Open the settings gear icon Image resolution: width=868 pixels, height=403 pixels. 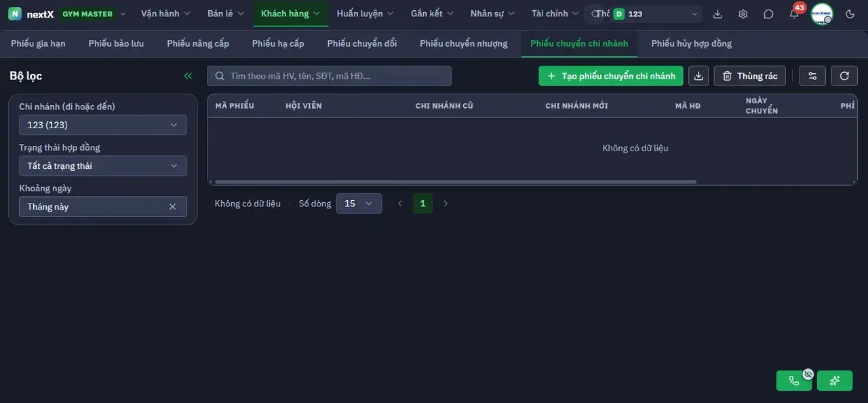[743, 14]
